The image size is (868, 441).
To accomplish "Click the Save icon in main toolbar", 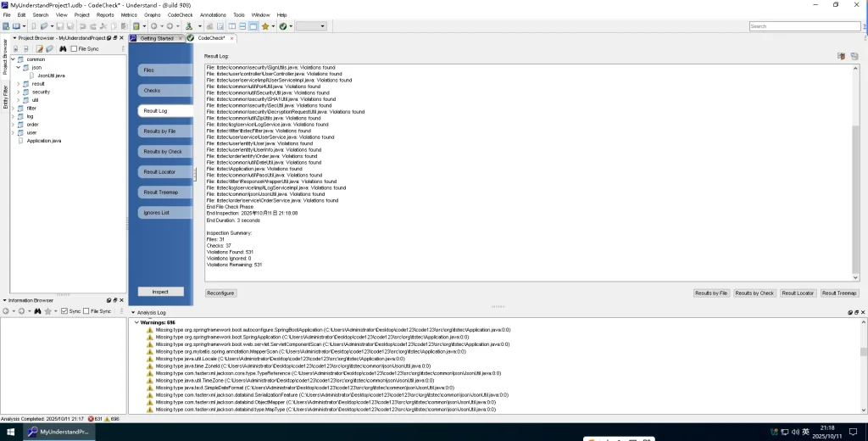I will click(60, 26).
